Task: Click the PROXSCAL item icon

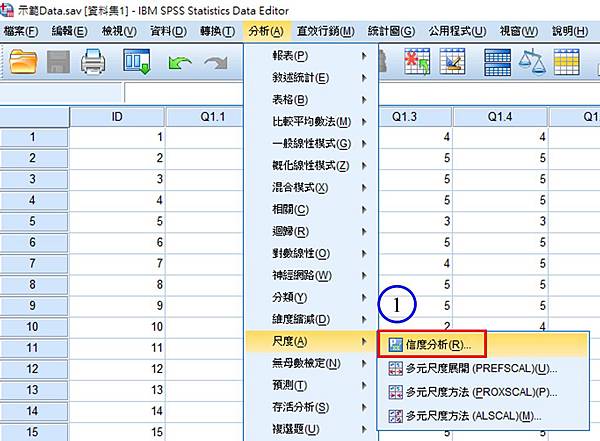Action: coord(395,392)
